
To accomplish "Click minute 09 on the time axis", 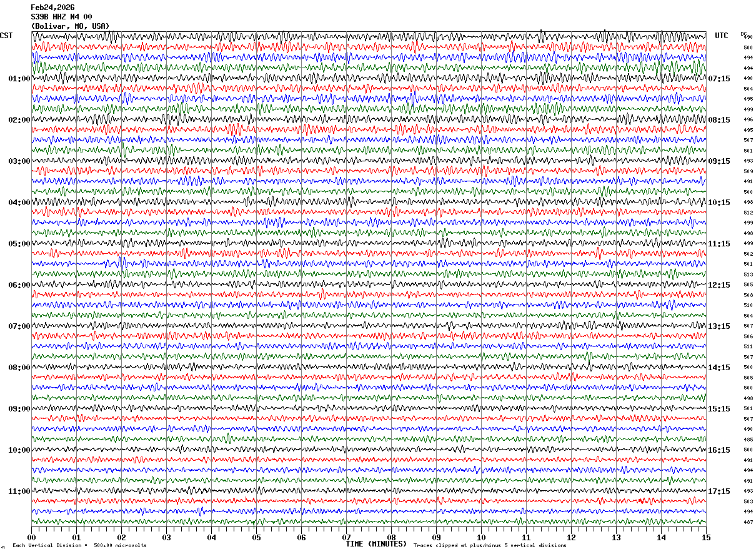I will (x=436, y=537).
